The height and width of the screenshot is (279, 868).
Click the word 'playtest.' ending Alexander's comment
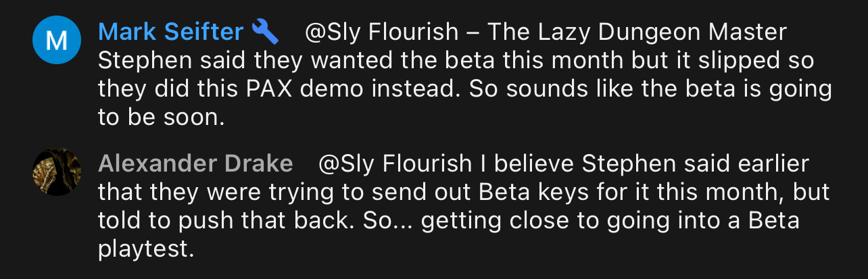point(146,251)
